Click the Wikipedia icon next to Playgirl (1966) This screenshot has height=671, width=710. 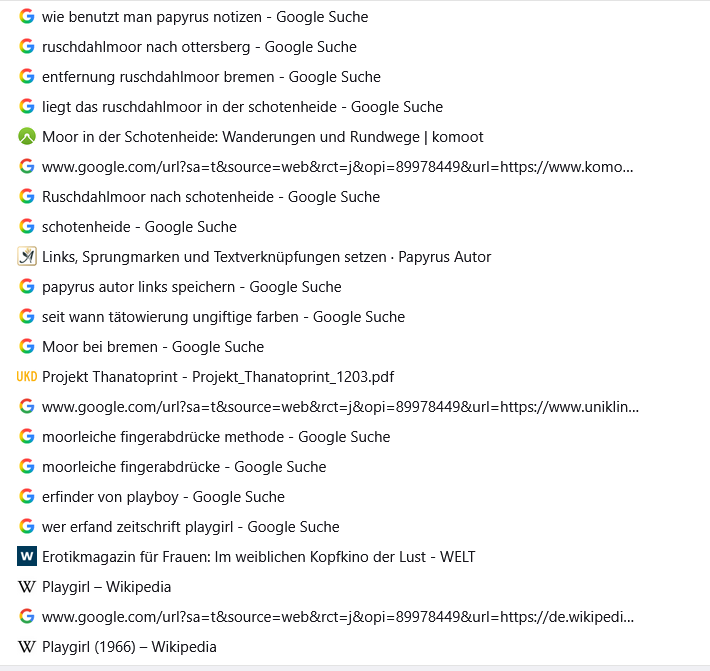click(x=27, y=647)
